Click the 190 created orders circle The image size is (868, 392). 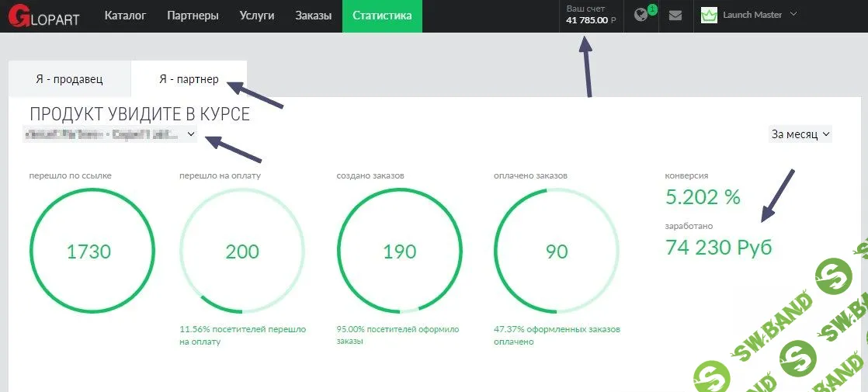[x=400, y=251]
